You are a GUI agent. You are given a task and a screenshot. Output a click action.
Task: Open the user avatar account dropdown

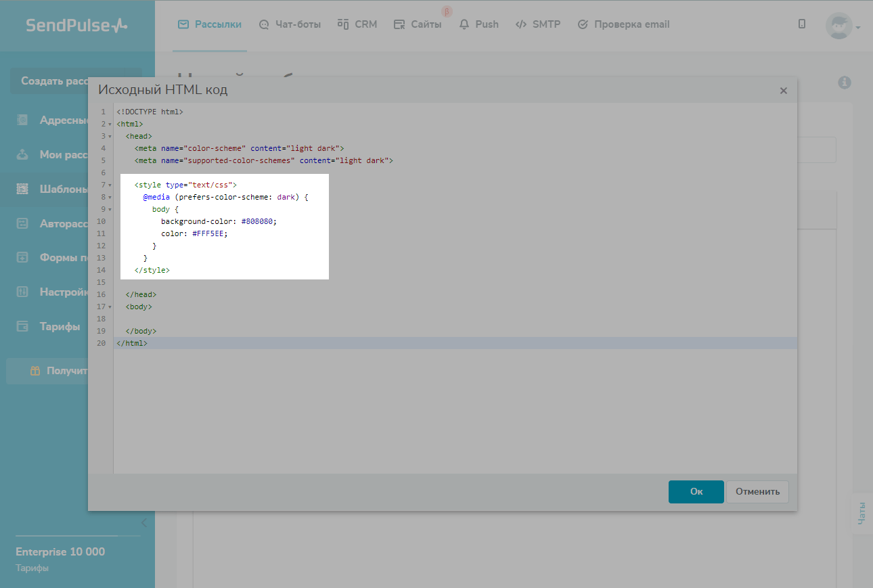[x=841, y=26]
